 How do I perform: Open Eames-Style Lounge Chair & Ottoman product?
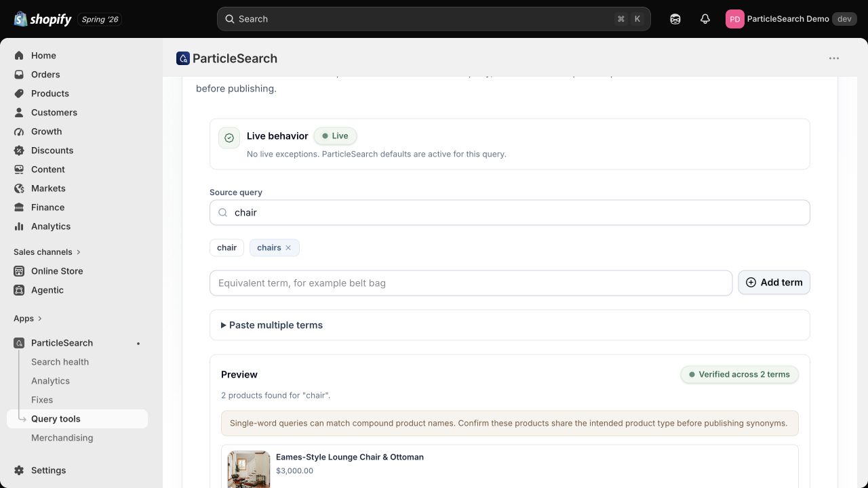350,457
